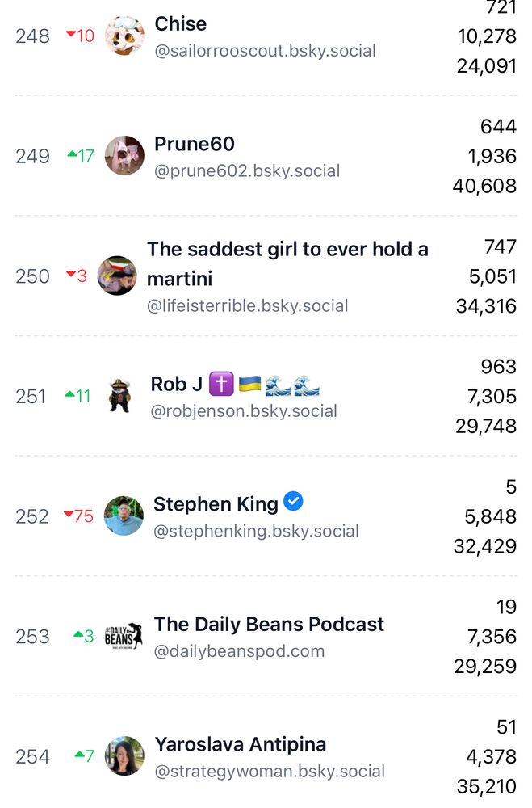Click the green up-17 rank change indicator
The image size is (532, 808).
click(x=81, y=156)
